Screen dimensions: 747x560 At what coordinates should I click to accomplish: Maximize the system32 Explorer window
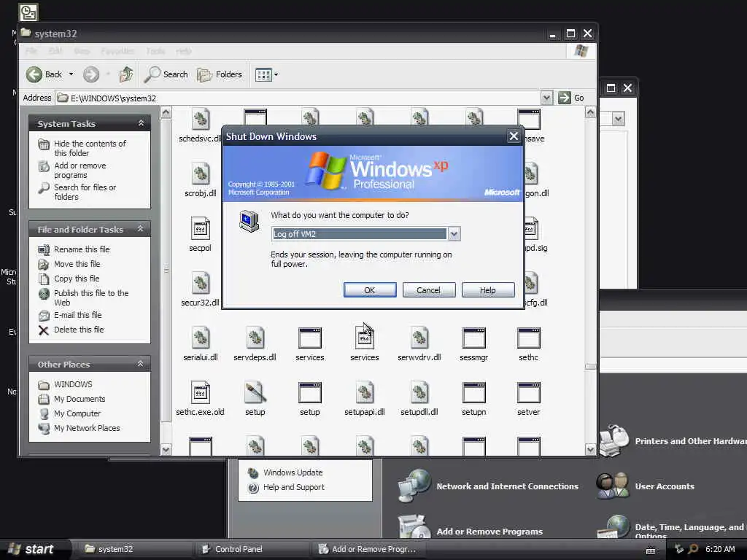pyautogui.click(x=570, y=34)
